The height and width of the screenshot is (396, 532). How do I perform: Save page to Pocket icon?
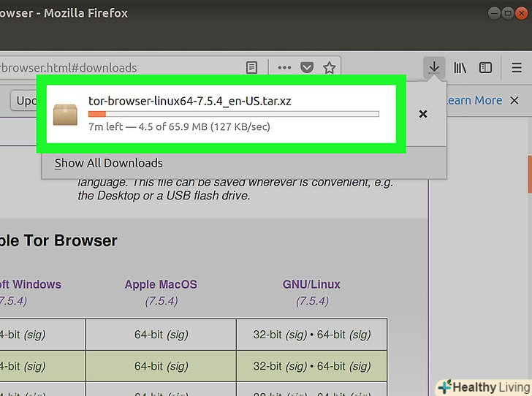(307, 67)
